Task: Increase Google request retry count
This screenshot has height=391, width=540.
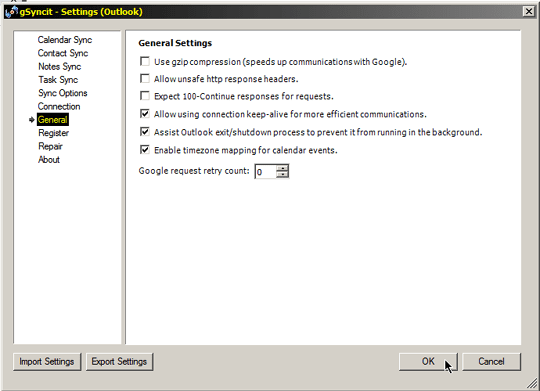Action: [x=282, y=168]
